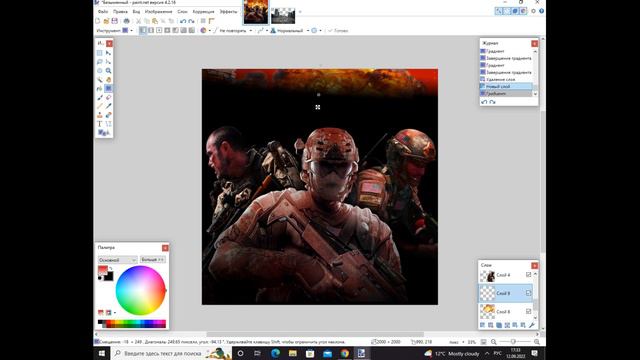Screen dimensions: 640x360
Task: Choose the third gradient type button
Action: (159, 31)
